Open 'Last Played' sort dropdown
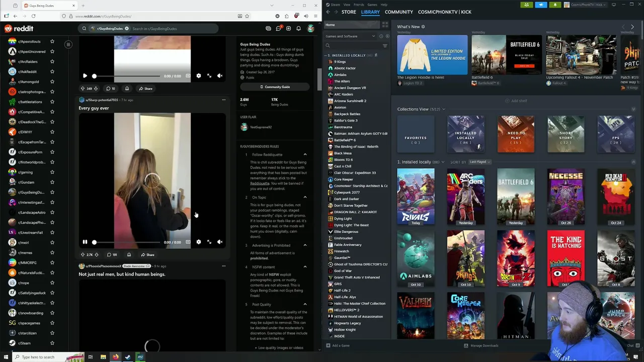This screenshot has width=644, height=362. pyautogui.click(x=480, y=162)
